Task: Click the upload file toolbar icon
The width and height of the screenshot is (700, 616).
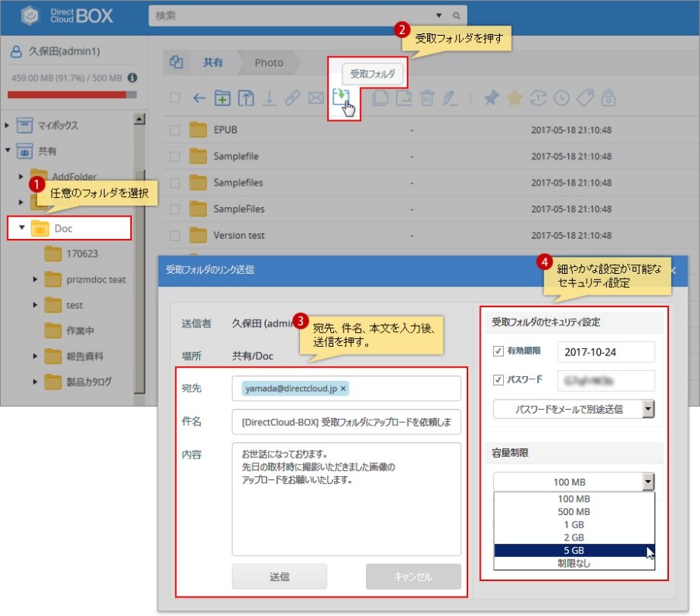Action: (x=246, y=99)
